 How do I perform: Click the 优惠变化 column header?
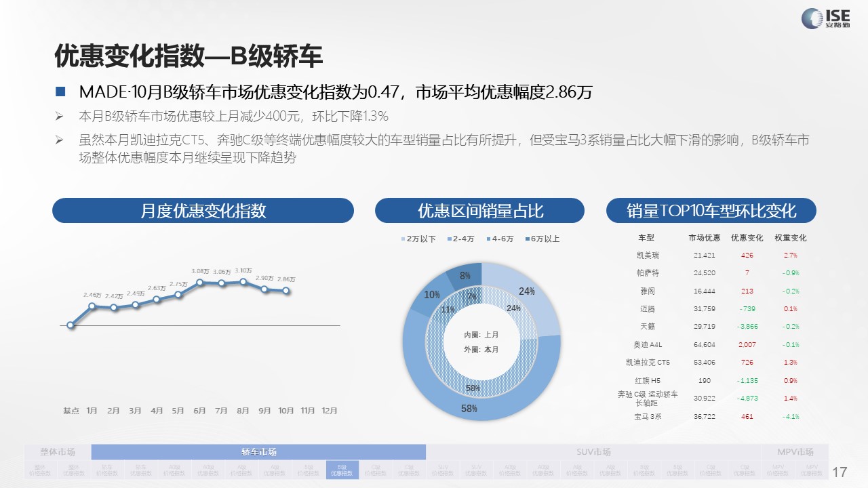tap(747, 238)
